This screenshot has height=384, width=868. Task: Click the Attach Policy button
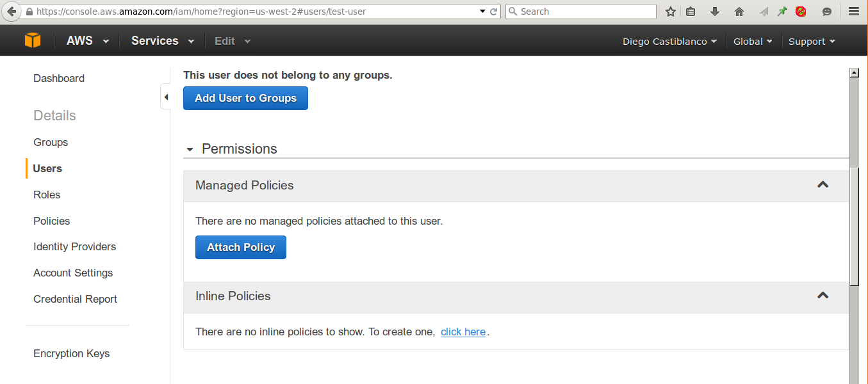[241, 248]
